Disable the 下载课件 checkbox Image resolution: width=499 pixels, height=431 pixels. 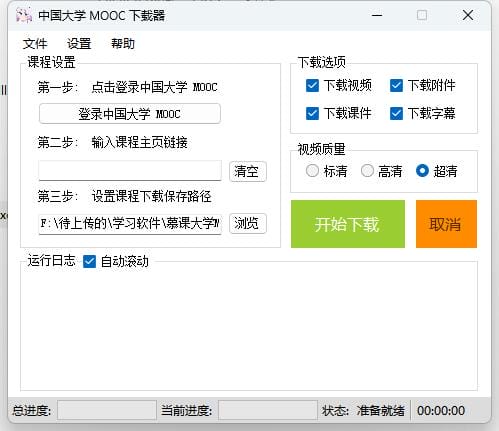[x=312, y=114]
